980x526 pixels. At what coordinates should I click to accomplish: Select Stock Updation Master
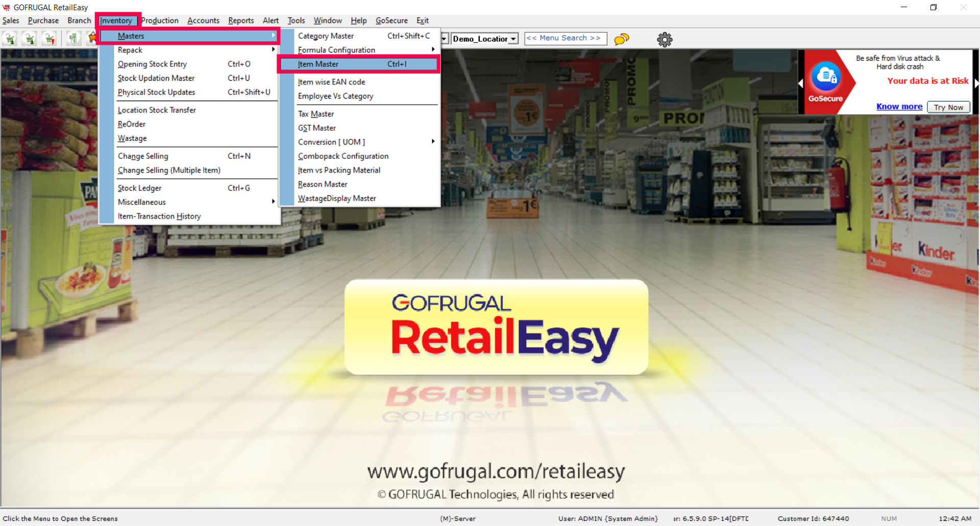click(x=189, y=78)
